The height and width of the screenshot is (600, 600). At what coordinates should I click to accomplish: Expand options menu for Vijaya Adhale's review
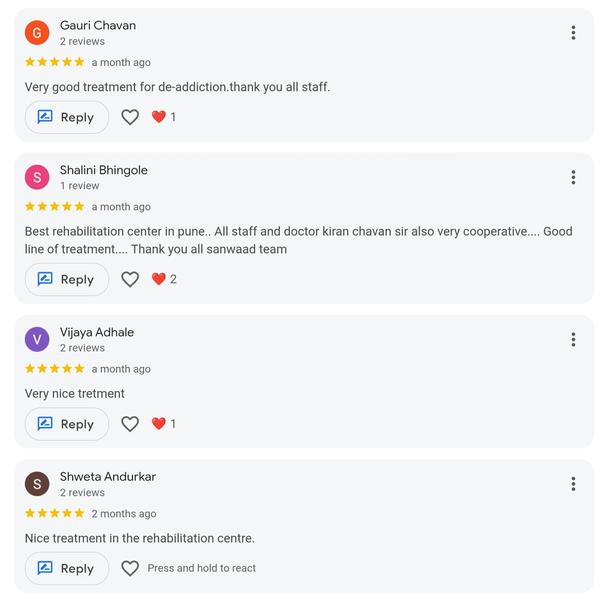(573, 340)
